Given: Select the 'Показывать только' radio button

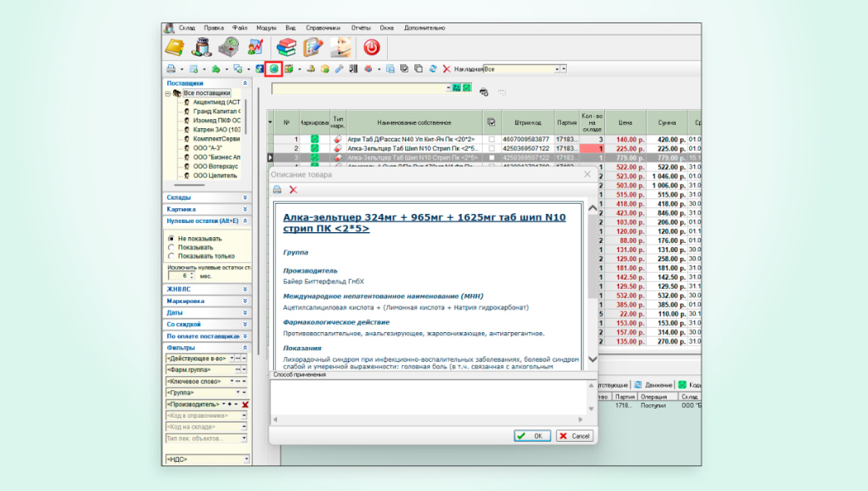Looking at the screenshot, I should coord(171,255).
